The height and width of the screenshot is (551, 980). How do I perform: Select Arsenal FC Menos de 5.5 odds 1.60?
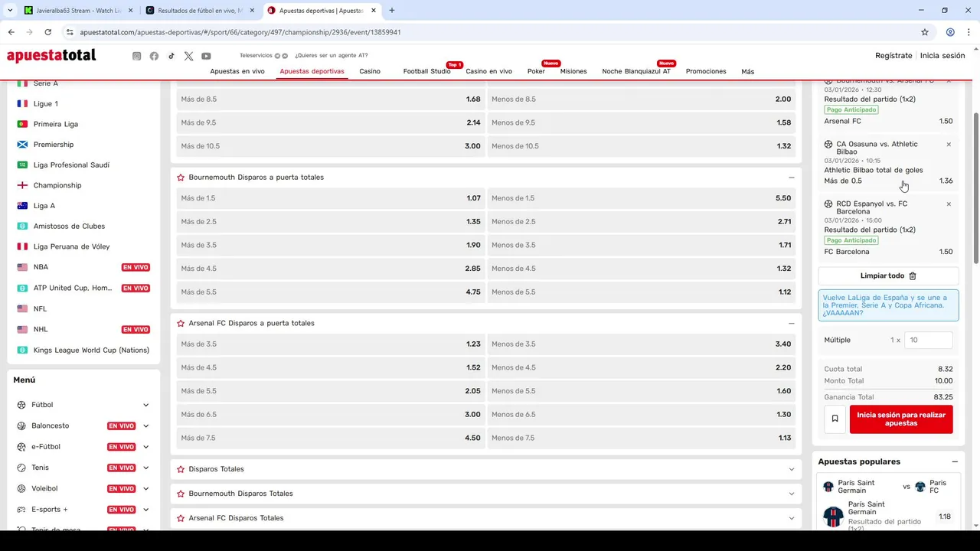pos(642,391)
